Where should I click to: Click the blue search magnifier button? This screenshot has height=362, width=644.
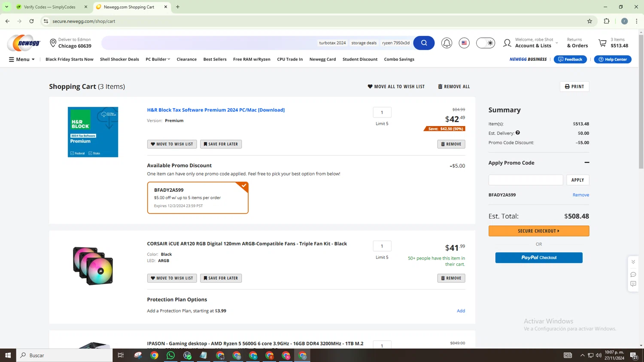click(x=424, y=43)
